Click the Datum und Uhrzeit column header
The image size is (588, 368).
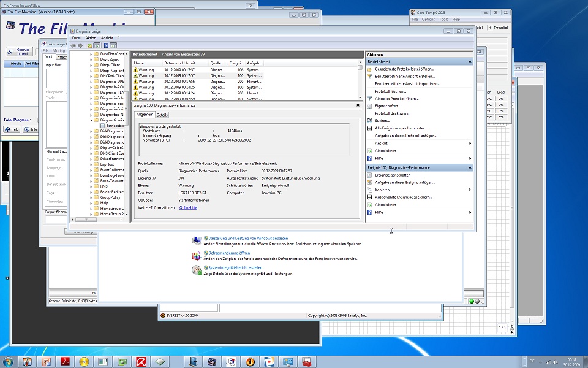tap(186, 63)
